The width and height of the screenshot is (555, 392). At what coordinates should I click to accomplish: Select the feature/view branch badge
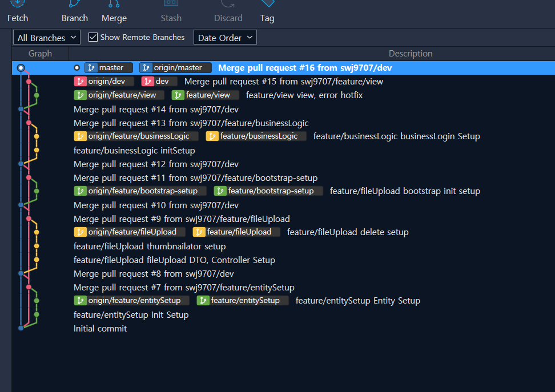coord(205,95)
